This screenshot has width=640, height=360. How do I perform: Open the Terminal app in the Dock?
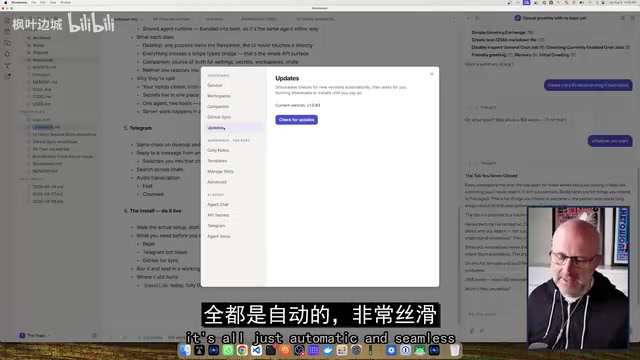point(271,350)
